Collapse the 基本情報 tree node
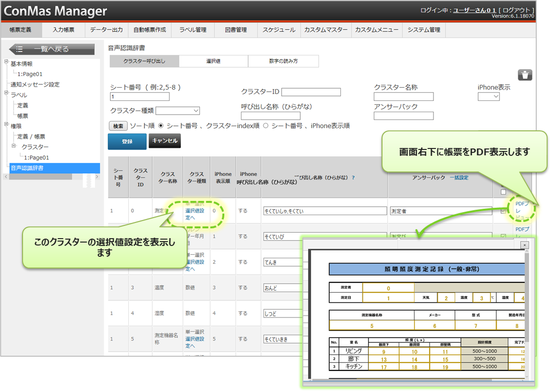551x392 pixels. 6,62
